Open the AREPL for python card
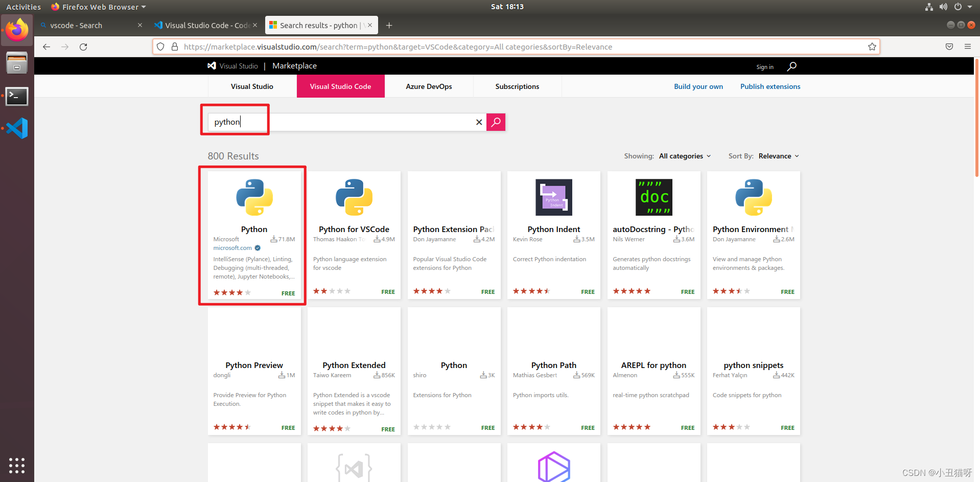The height and width of the screenshot is (482, 980). click(x=654, y=371)
